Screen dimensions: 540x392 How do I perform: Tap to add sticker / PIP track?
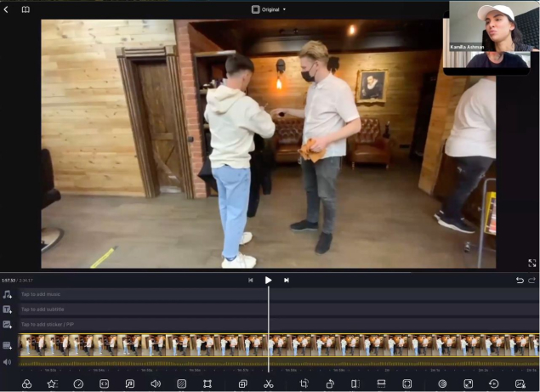(x=279, y=325)
